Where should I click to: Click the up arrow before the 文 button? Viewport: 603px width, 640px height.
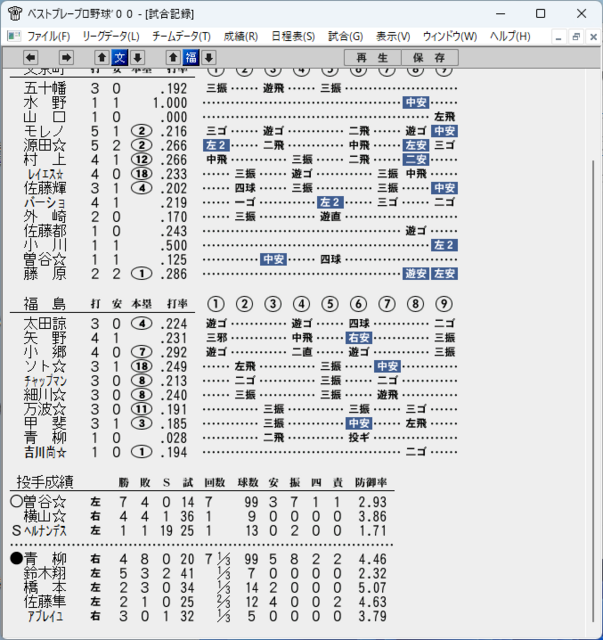point(102,58)
